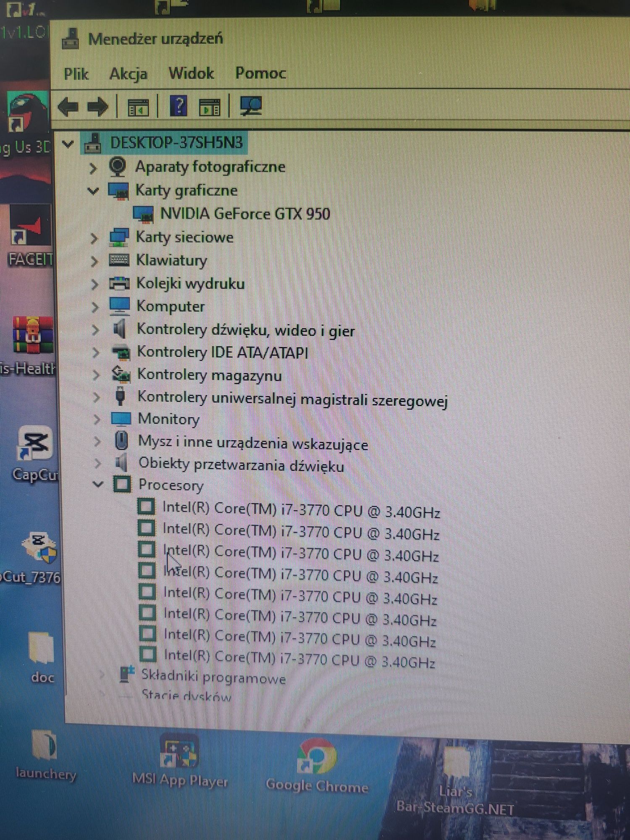Open the doc desktop folder
This screenshot has width=630, height=840.
pos(42,657)
